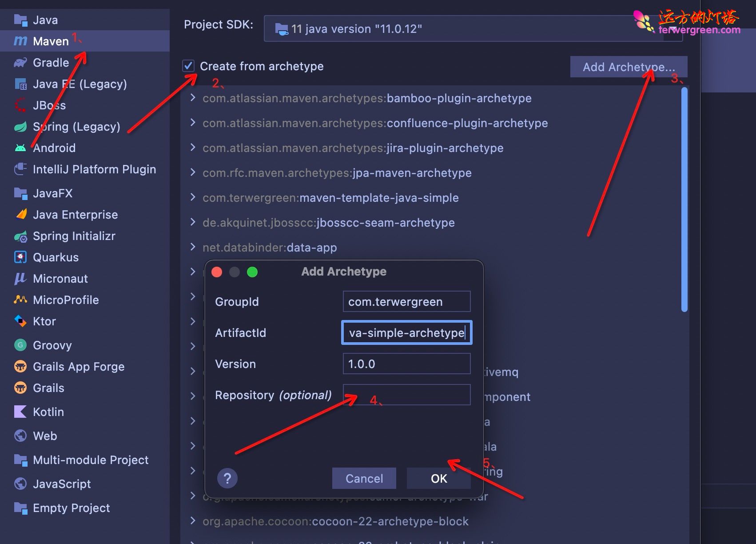Click the Spring (Legacy) leaf icon
The height and width of the screenshot is (544, 756).
[x=20, y=126]
